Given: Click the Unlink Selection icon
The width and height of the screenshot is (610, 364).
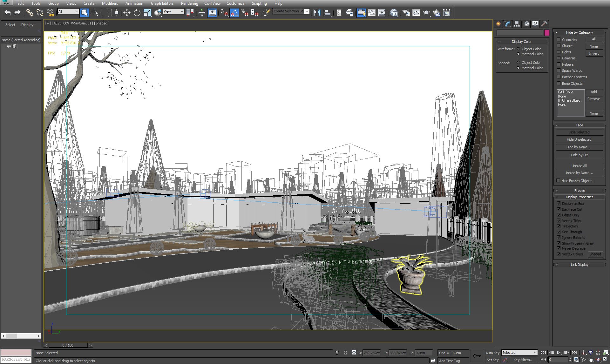Looking at the screenshot, I should pyautogui.click(x=40, y=13).
